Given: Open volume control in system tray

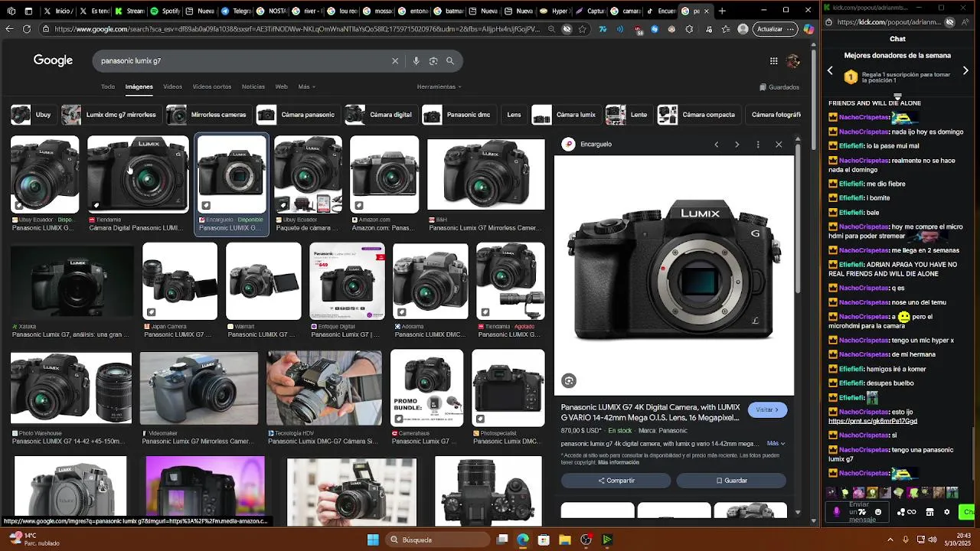Looking at the screenshot, I should (x=933, y=540).
